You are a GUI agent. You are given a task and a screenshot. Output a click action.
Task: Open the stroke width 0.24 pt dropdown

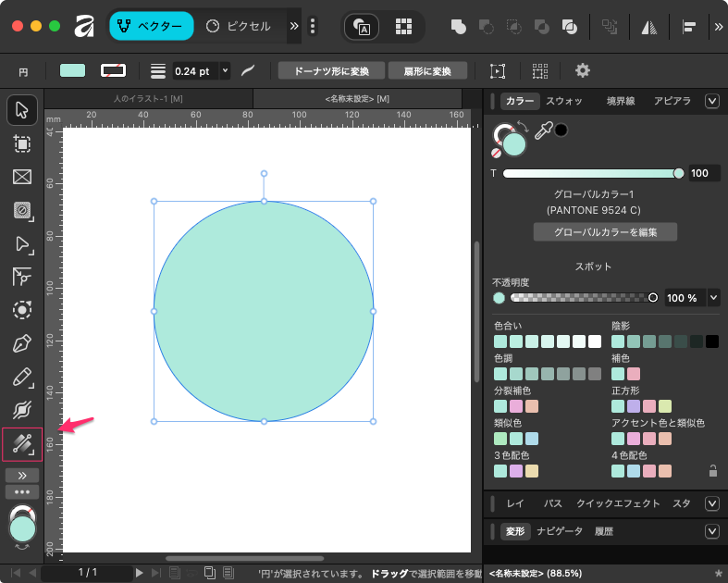225,70
